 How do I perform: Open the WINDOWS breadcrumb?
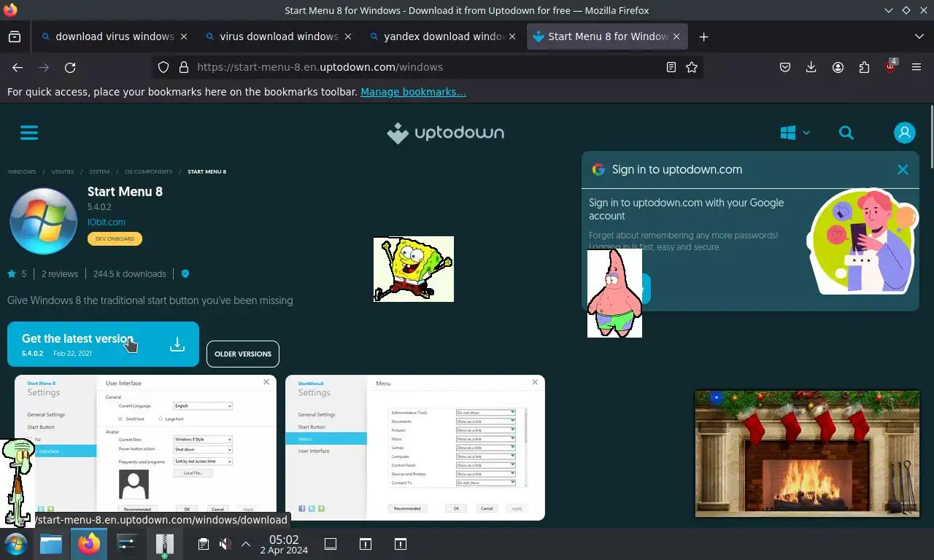22,172
